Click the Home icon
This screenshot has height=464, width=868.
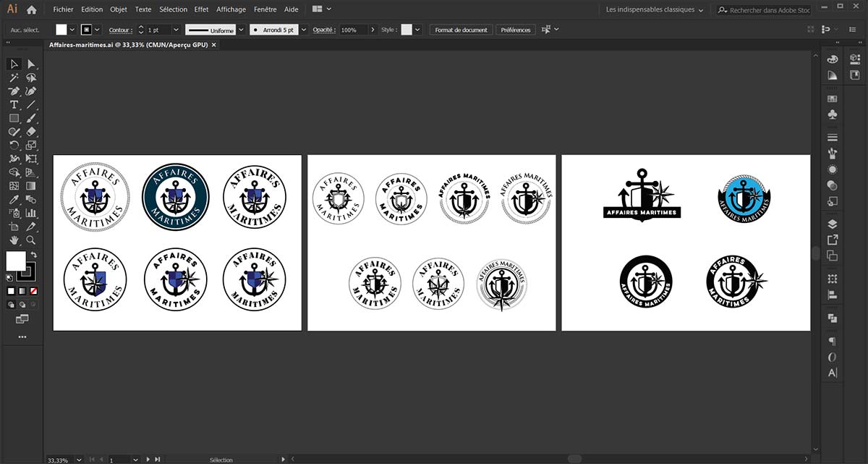pos(31,10)
